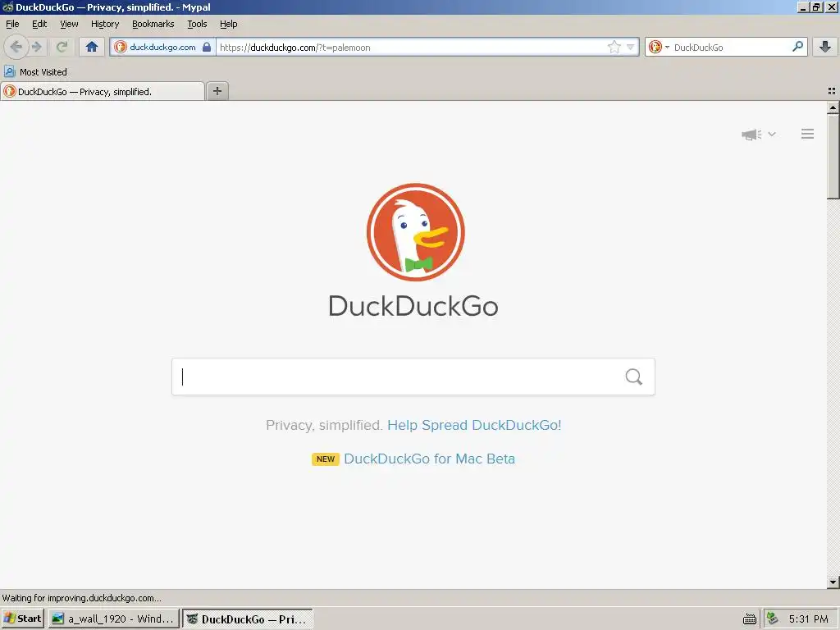Image resolution: width=840 pixels, height=630 pixels.
Task: Open the Home page button
Action: coord(92,47)
